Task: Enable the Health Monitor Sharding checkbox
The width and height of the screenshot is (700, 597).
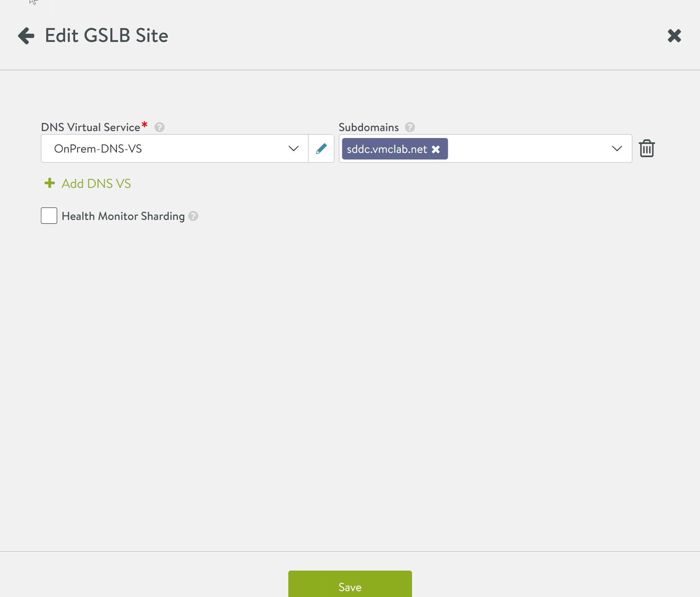Action: point(49,216)
